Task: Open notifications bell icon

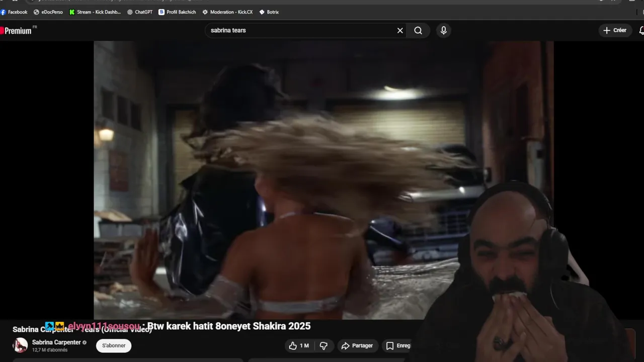Action: [x=641, y=31]
